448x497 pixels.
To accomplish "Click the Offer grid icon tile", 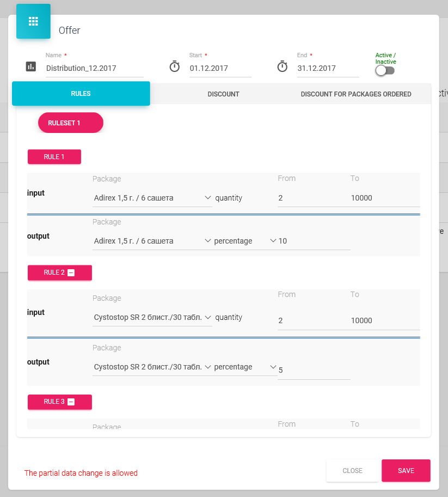I will coord(33,21).
